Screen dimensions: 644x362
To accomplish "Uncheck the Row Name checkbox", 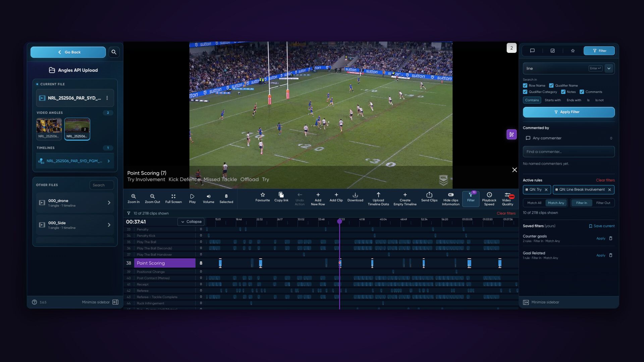I will point(525,85).
